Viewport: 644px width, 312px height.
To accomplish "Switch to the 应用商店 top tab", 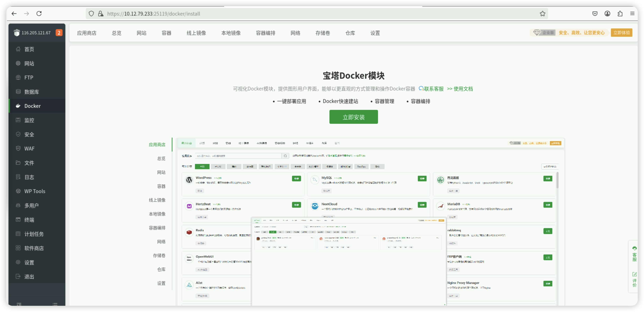I will click(86, 33).
